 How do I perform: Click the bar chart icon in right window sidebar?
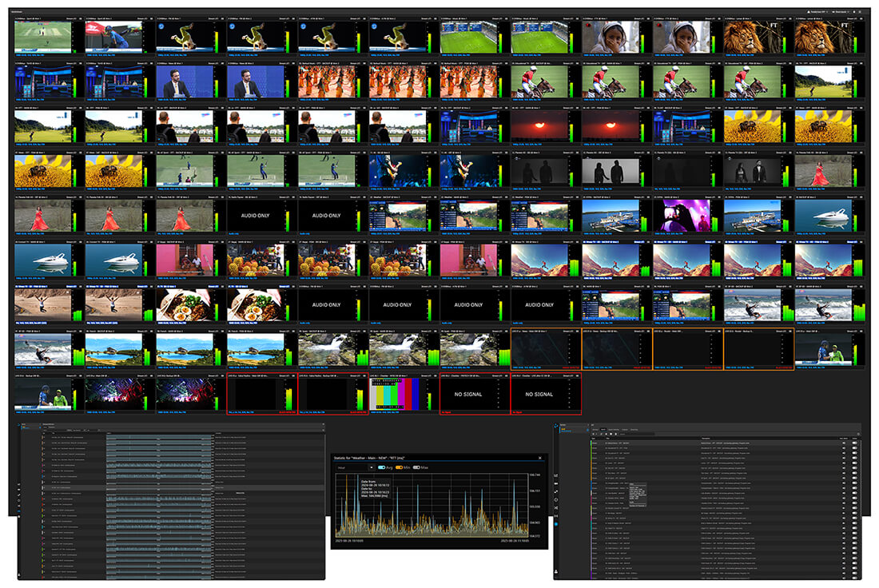tap(556, 475)
